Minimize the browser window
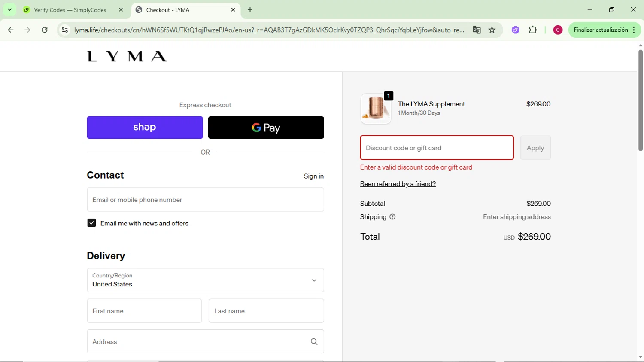The height and width of the screenshot is (362, 644). click(x=590, y=9)
